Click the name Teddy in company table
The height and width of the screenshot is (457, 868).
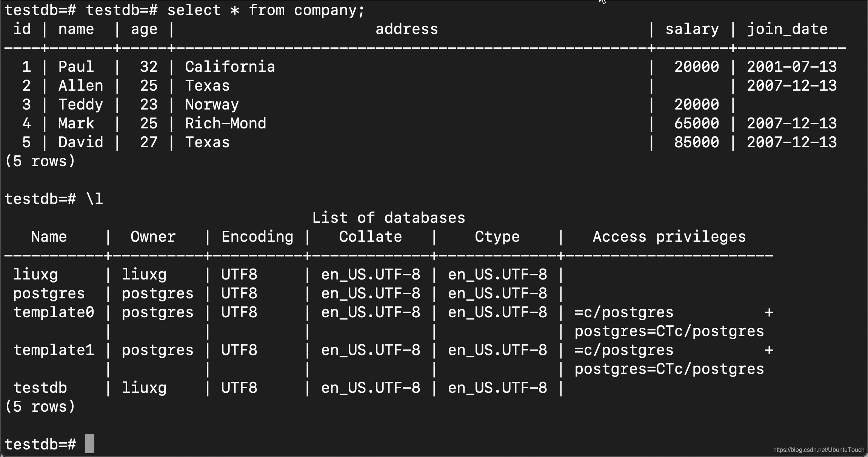coord(81,105)
